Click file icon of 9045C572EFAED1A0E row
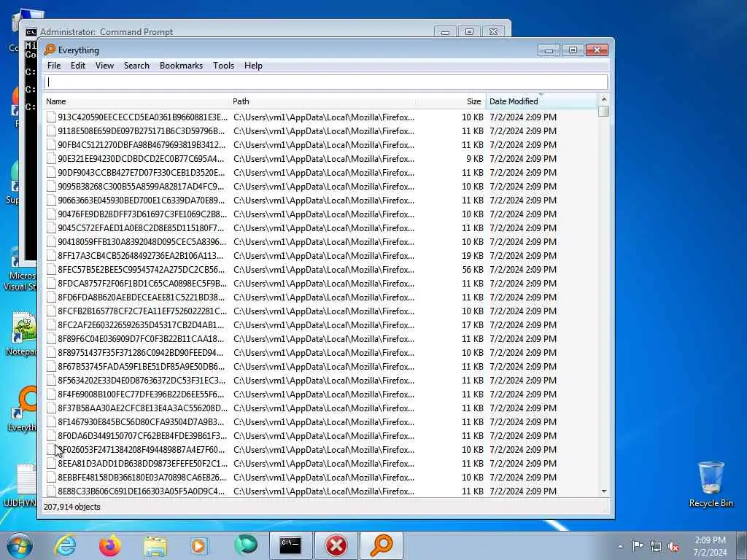The width and height of the screenshot is (747, 560). coord(51,228)
